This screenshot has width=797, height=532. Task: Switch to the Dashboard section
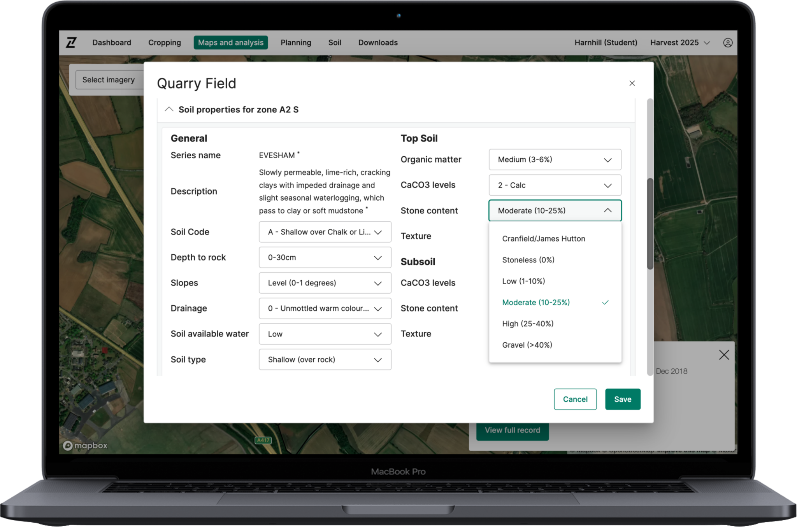(x=112, y=43)
